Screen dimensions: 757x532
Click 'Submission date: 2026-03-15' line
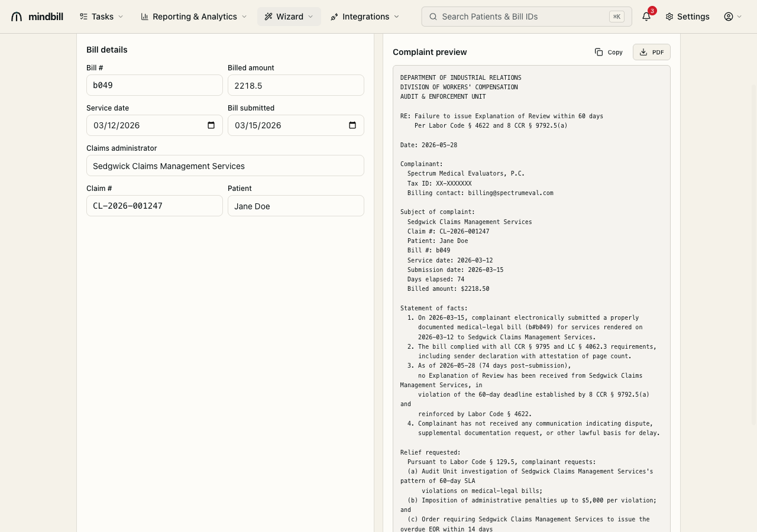pyautogui.click(x=455, y=270)
